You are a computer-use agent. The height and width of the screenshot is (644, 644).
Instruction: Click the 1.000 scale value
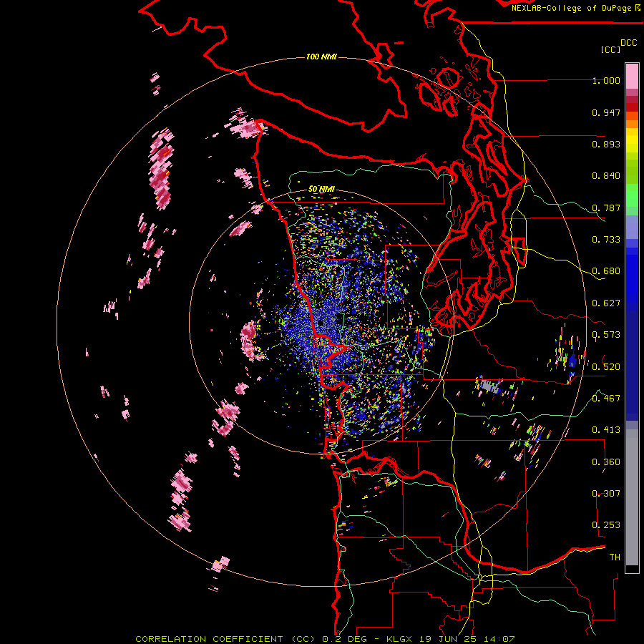click(606, 80)
